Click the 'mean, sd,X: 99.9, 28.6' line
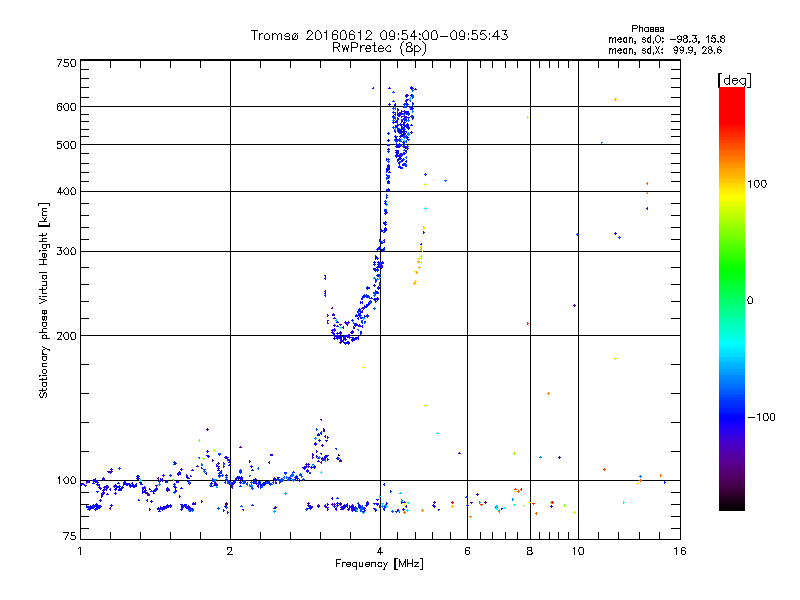This screenshot has height=600, width=800. click(x=665, y=50)
